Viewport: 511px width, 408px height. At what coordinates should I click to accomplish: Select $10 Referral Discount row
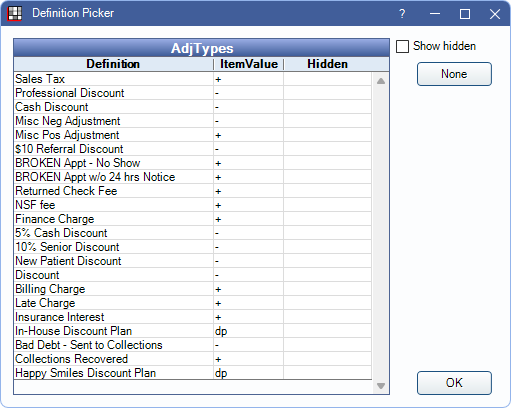[x=193, y=149]
